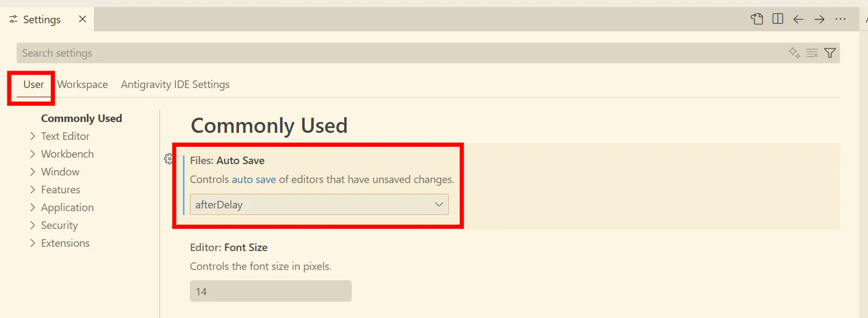The width and height of the screenshot is (868, 318).
Task: Close the Settings tab
Action: point(83,19)
